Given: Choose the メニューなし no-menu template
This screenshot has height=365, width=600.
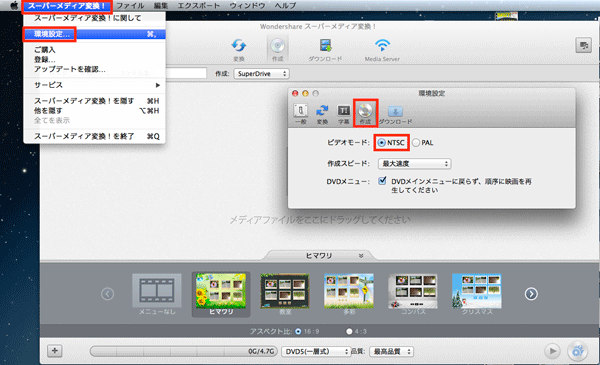Looking at the screenshot, I should 157,294.
